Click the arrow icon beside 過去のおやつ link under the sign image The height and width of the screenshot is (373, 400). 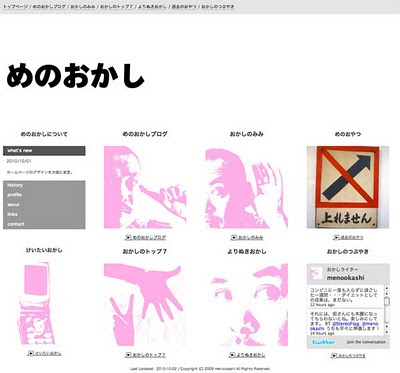[x=336, y=237]
